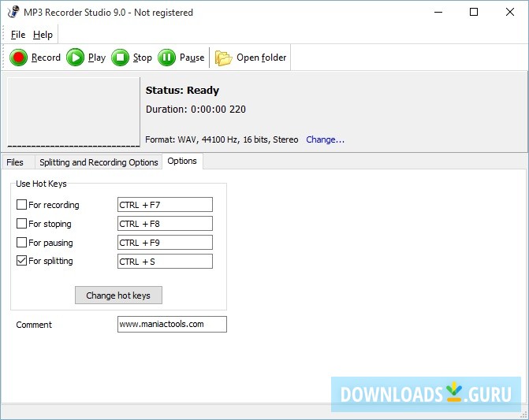
Task: Click the Change hot keys button
Action: click(118, 295)
